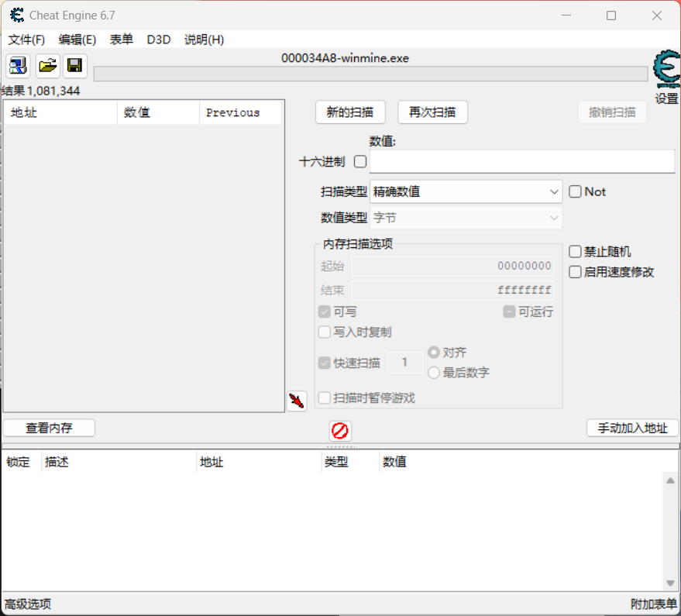The width and height of the screenshot is (681, 616).
Task: Toggle the 快速扫描 checkbox
Action: coord(325,363)
